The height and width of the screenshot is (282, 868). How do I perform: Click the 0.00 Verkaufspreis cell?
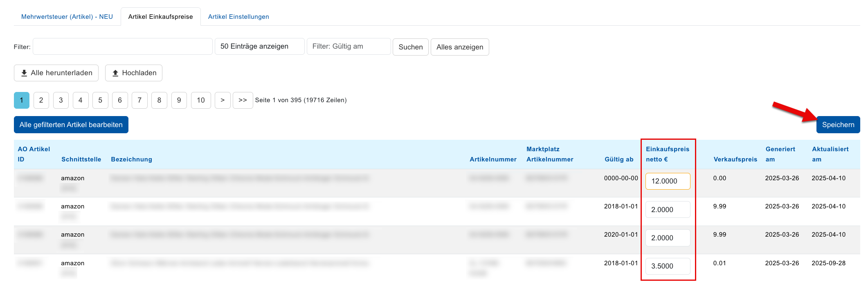(720, 178)
